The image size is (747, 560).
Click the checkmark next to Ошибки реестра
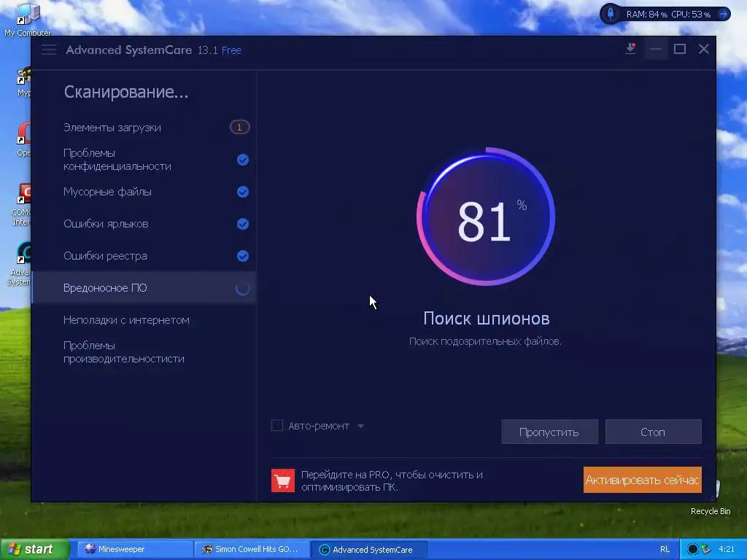coord(243,256)
